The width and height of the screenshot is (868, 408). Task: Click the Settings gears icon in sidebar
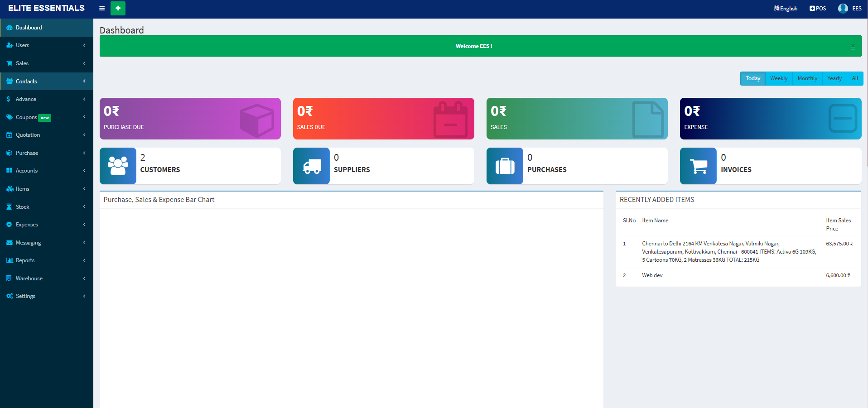[x=10, y=296]
